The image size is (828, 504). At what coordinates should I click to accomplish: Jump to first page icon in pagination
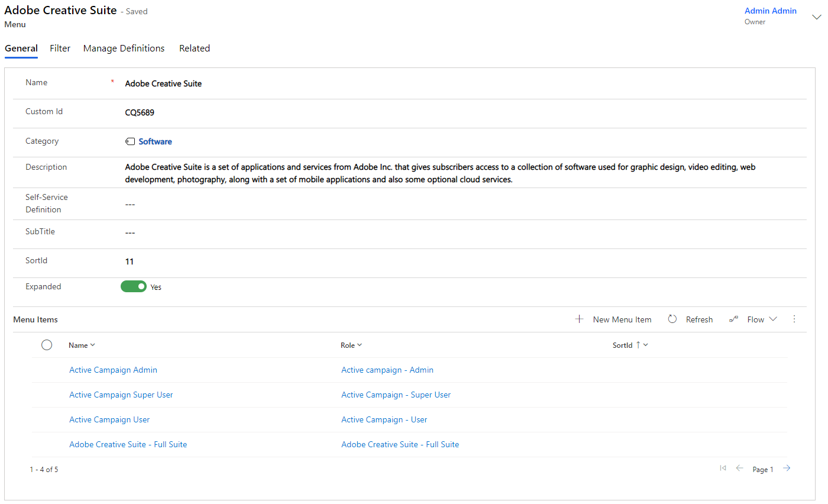coord(723,469)
